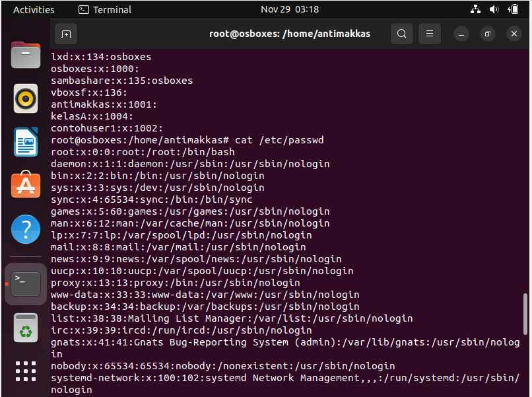
Task: Open the terminal hamburger menu
Action: tap(430, 34)
